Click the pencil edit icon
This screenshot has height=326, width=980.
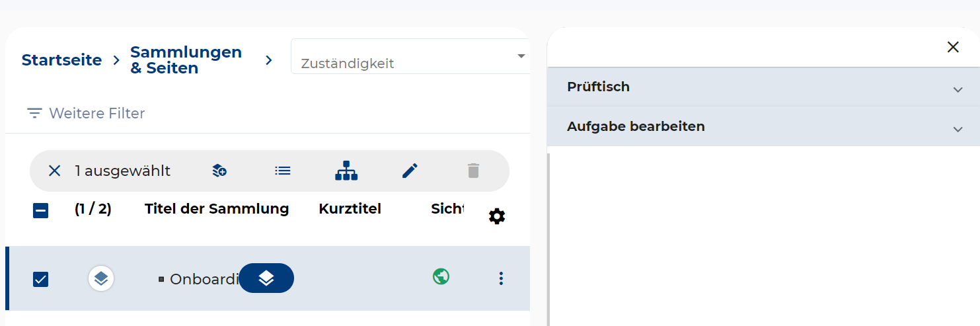pyautogui.click(x=410, y=171)
